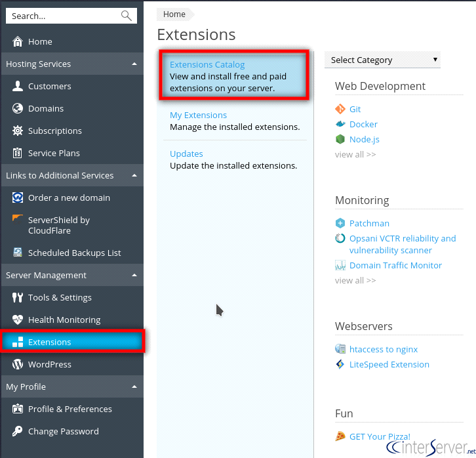Click the Change Password key icon
476x458 pixels.
click(x=18, y=431)
